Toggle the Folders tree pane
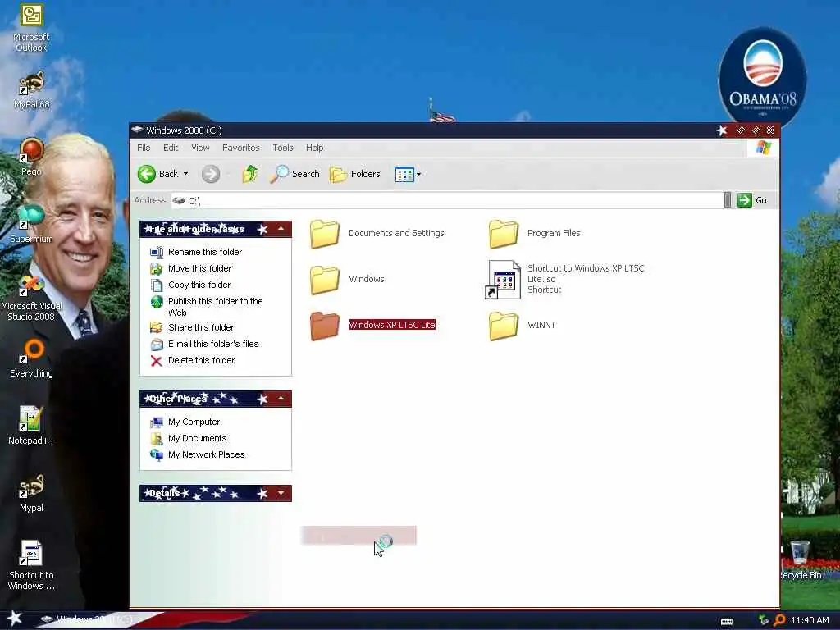 (354, 174)
